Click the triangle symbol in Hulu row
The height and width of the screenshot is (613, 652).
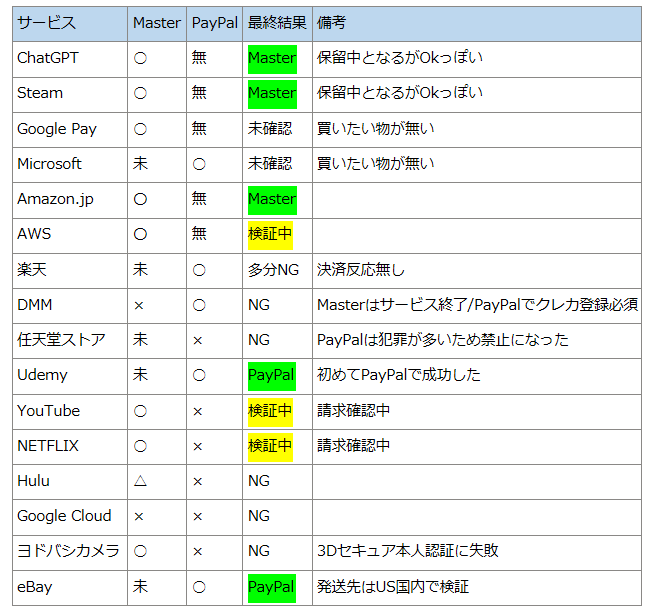[x=140, y=481]
